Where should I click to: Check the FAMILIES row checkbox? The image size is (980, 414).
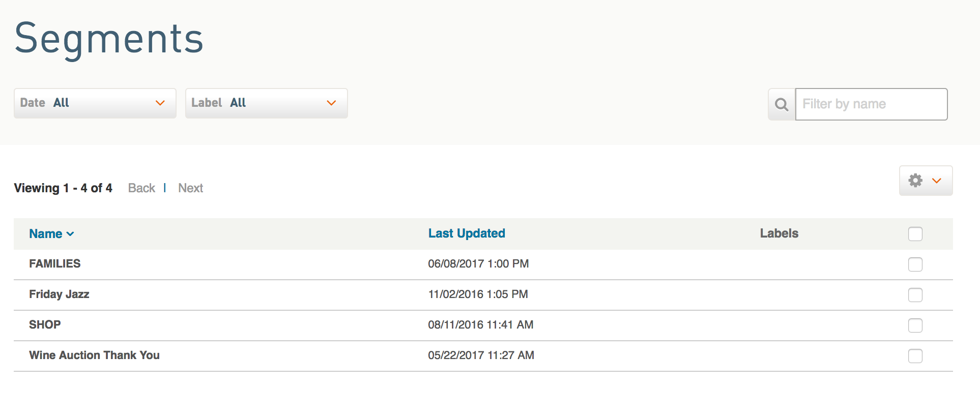coord(915,264)
